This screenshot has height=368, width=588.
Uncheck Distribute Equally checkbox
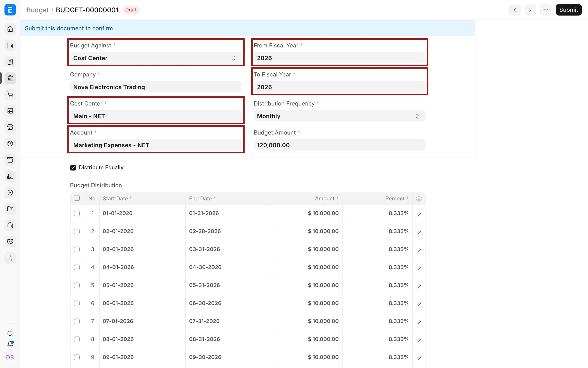(x=73, y=167)
